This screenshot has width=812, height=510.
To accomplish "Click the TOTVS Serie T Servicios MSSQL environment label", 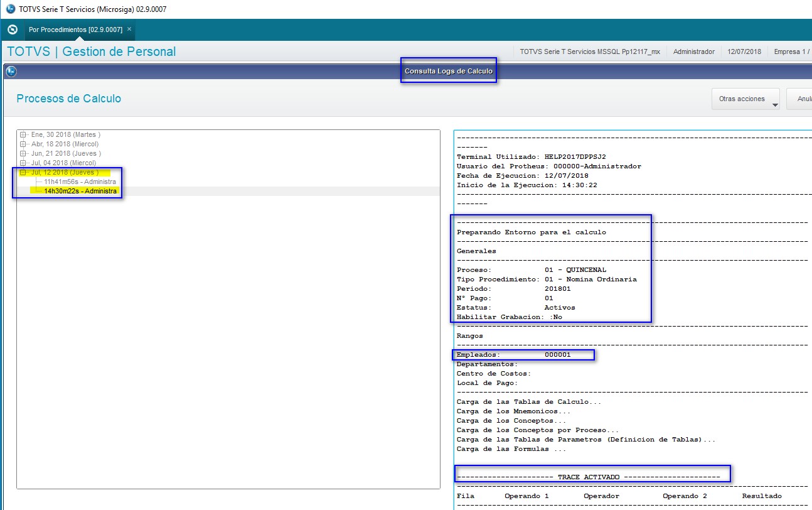I will tap(590, 52).
